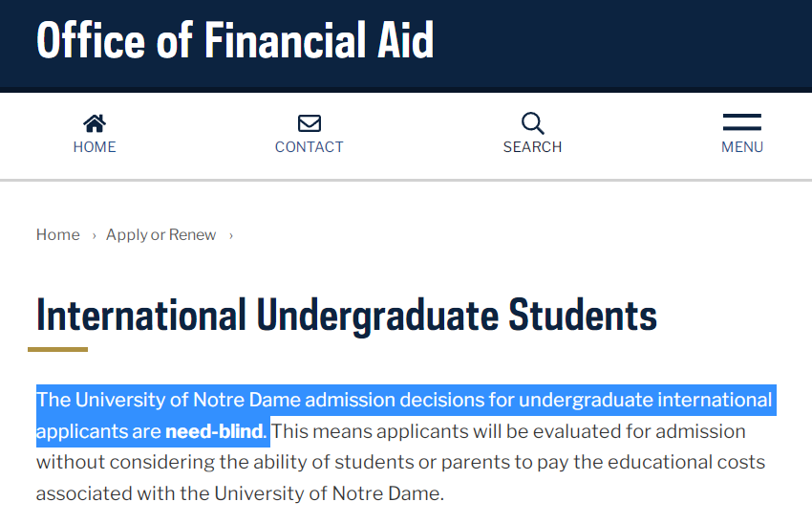
Task: Click chevron between Home and Apply or Renew
Action: [x=94, y=236]
